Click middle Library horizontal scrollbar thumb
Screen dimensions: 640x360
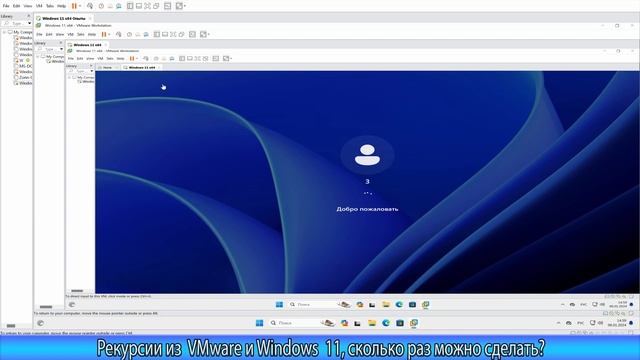46,307
